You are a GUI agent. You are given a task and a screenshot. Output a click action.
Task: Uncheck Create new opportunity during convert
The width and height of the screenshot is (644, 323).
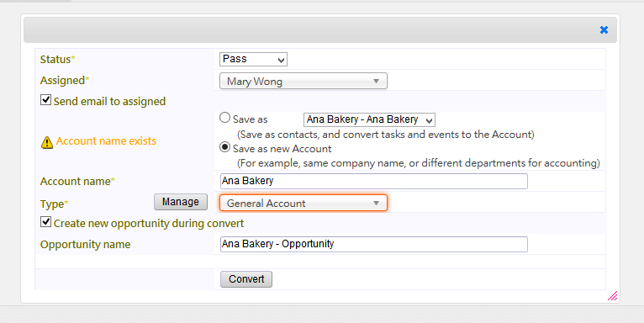pyautogui.click(x=45, y=222)
